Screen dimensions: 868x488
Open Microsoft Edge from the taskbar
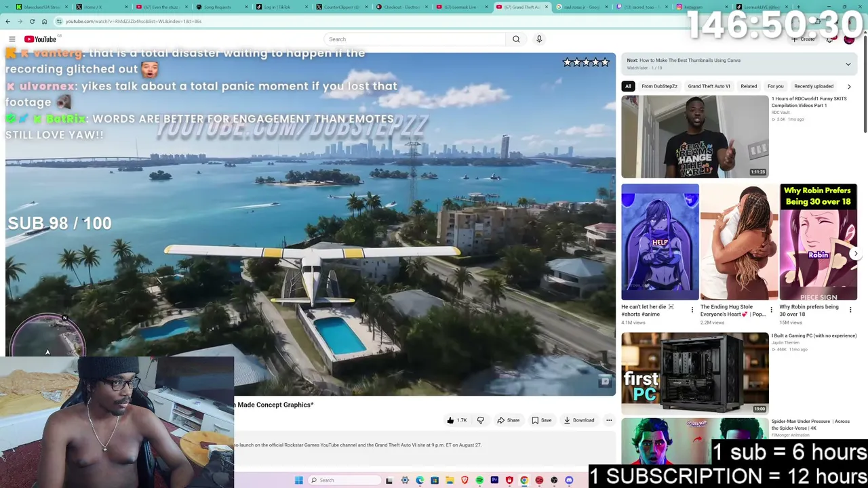(420, 481)
